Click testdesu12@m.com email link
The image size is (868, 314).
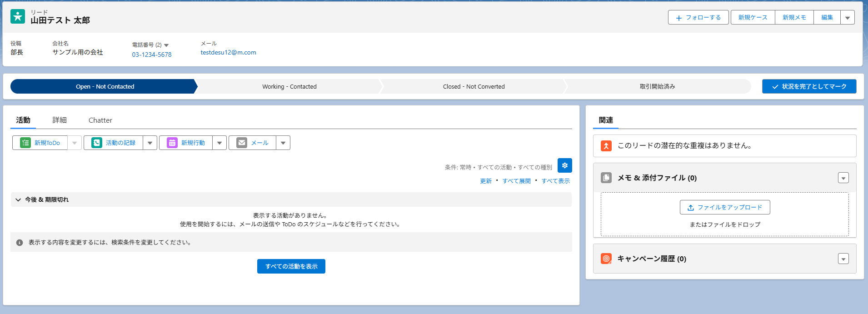click(x=229, y=52)
